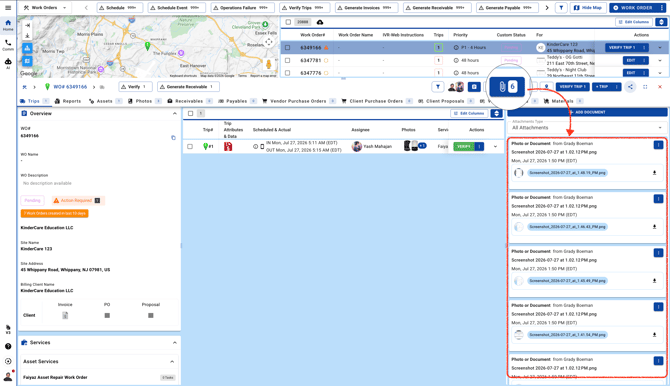Select checkbox for work order 6347776

pos(288,73)
